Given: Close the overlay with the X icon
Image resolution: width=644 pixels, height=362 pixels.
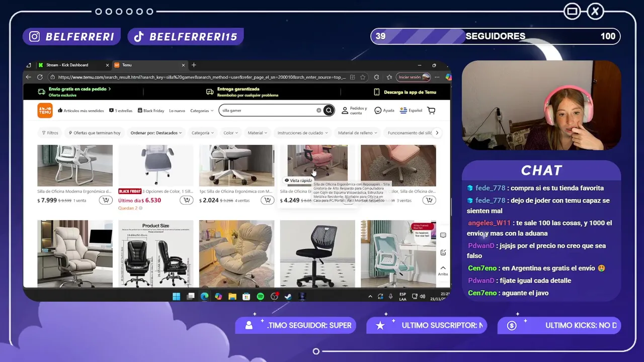Looking at the screenshot, I should [x=595, y=11].
